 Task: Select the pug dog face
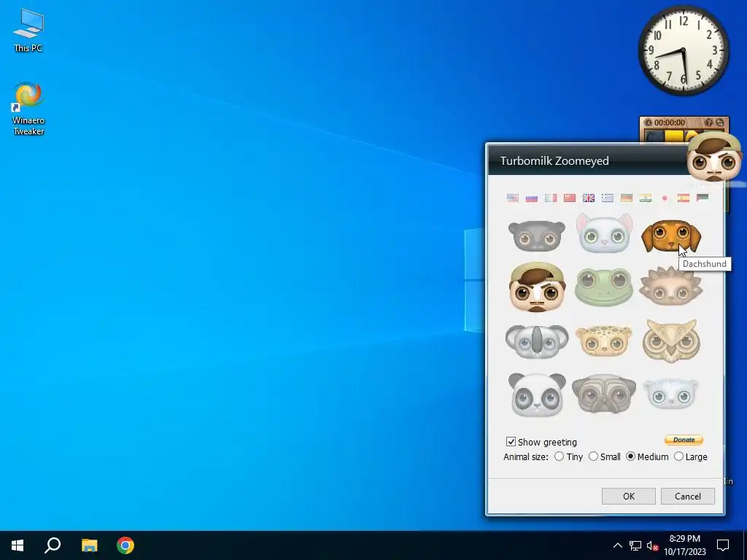(604, 394)
